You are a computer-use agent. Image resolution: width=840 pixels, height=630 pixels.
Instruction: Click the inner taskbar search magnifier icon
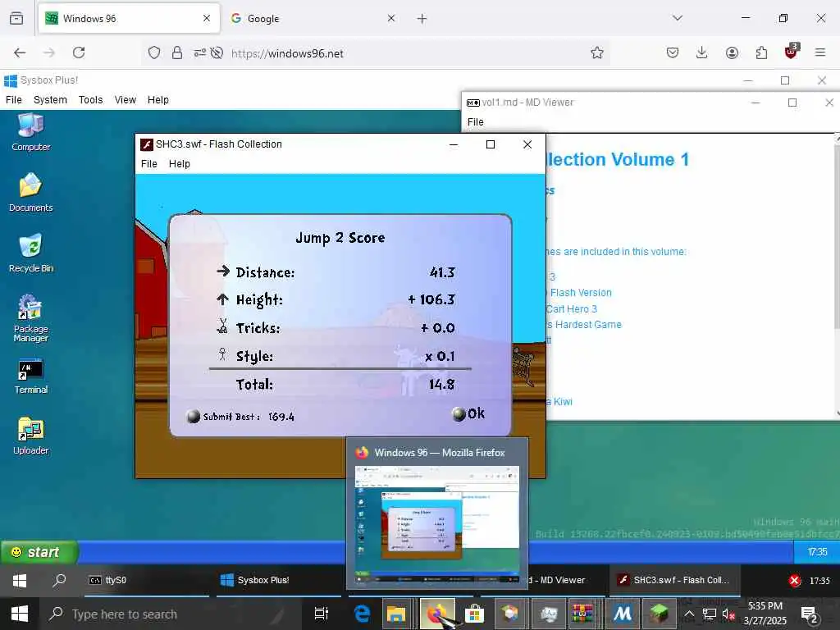click(59, 580)
